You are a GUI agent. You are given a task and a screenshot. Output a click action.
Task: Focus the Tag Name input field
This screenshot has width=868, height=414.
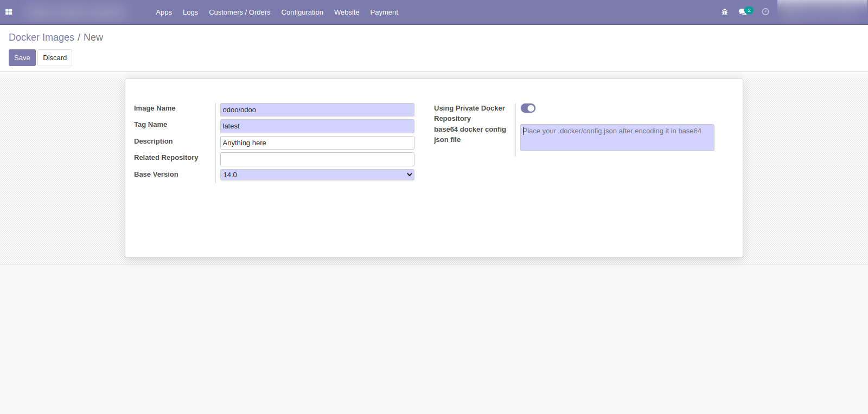click(317, 126)
